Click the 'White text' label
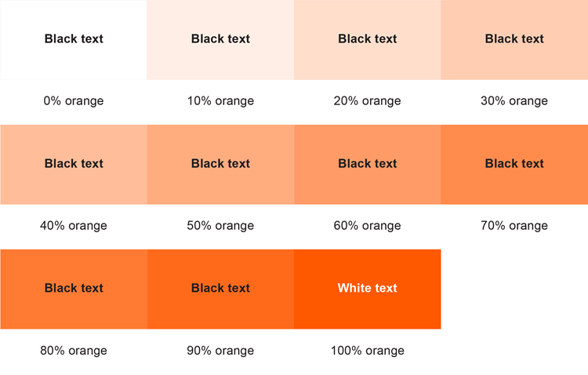 pos(368,288)
